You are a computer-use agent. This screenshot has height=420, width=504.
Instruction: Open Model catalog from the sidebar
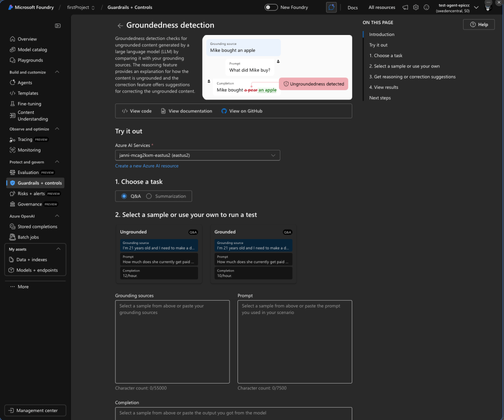pyautogui.click(x=32, y=49)
